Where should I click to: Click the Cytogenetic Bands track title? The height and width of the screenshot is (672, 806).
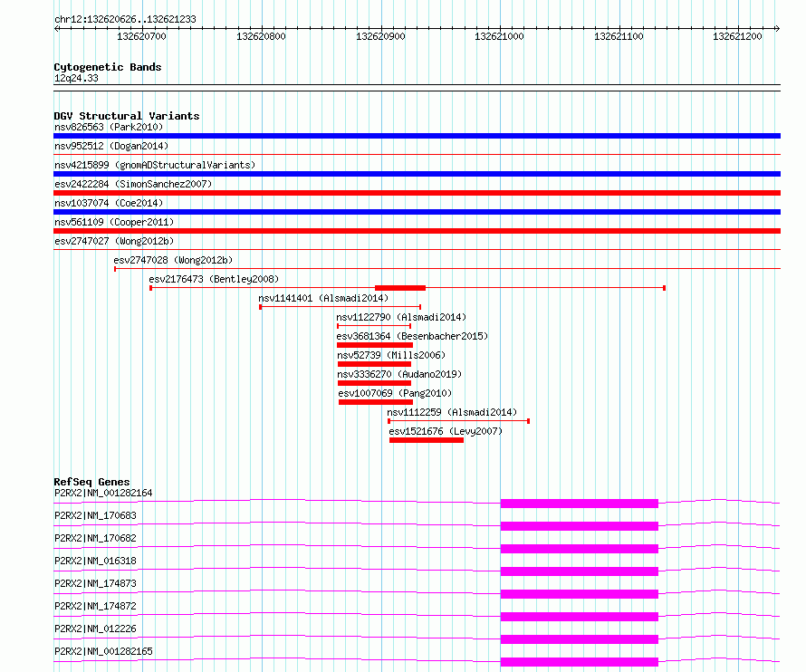pyautogui.click(x=108, y=67)
